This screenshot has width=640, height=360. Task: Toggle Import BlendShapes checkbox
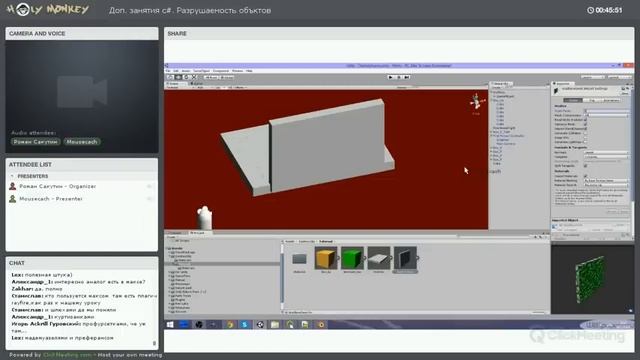point(586,129)
